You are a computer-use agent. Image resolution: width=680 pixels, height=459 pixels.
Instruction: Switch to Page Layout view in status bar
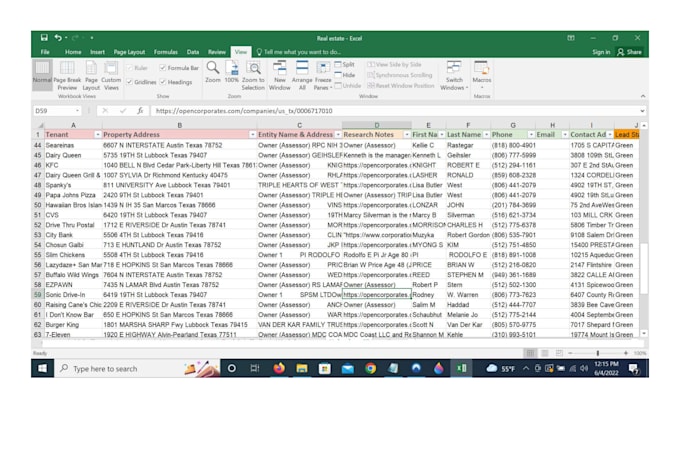click(545, 353)
